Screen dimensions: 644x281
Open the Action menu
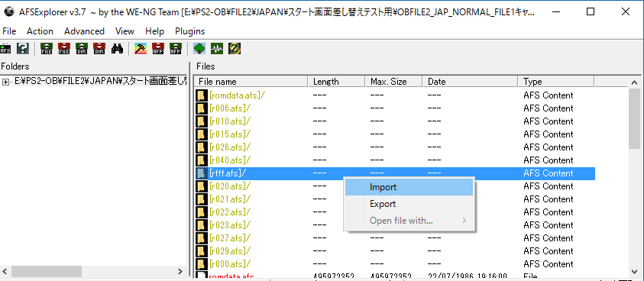(x=40, y=31)
